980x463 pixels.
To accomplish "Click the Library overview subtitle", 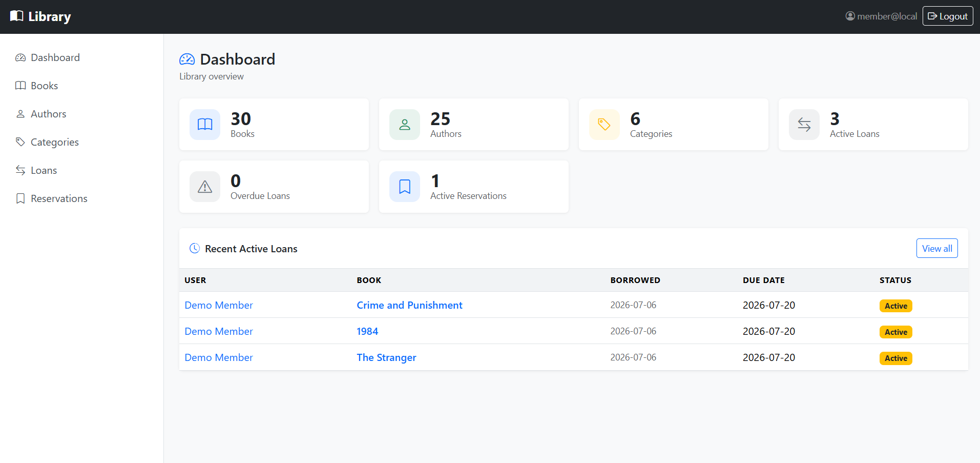I will (x=212, y=76).
